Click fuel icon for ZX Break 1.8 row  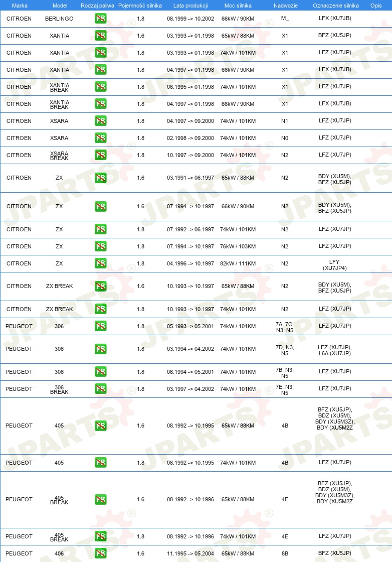click(x=101, y=309)
